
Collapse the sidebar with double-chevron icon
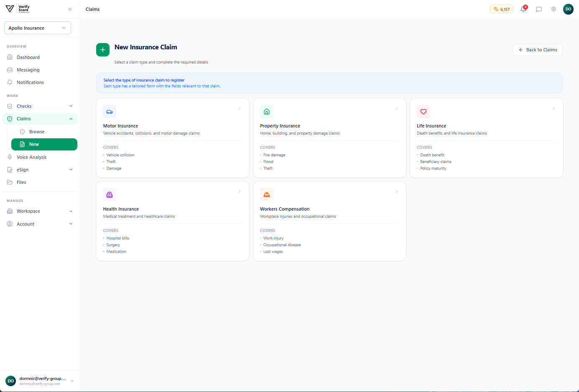70,9
